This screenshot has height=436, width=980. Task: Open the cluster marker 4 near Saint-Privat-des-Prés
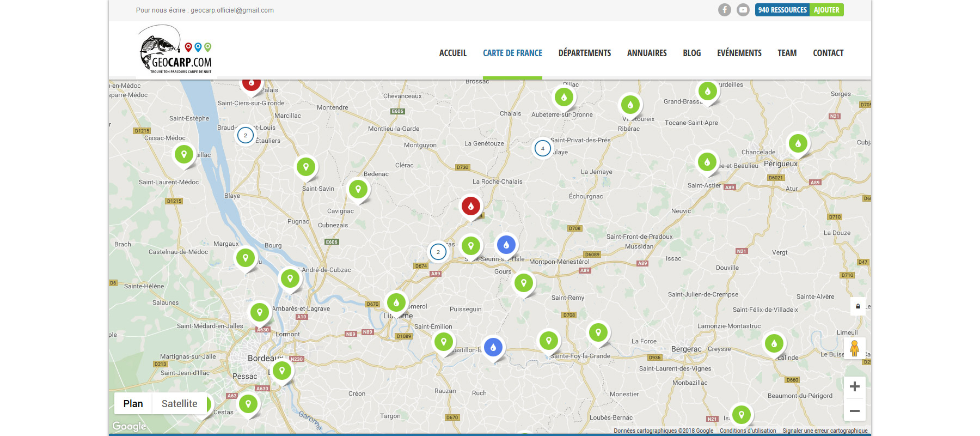click(x=543, y=148)
